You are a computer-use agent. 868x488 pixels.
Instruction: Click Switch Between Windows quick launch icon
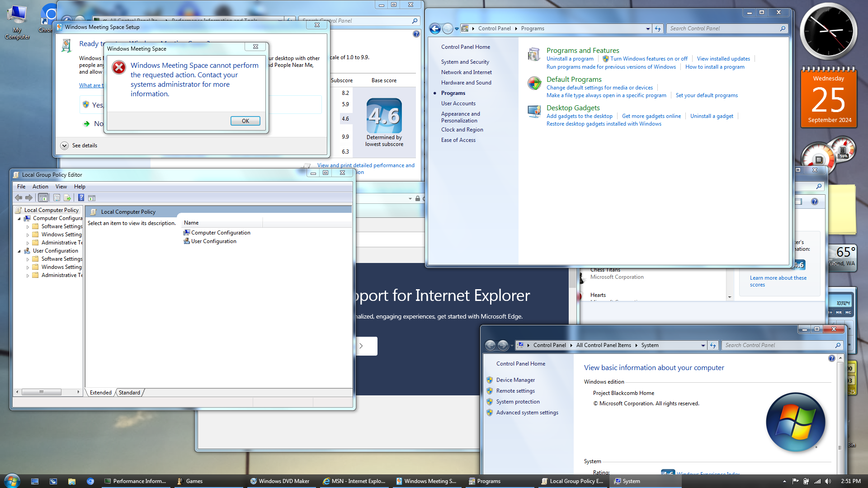coord(53,481)
